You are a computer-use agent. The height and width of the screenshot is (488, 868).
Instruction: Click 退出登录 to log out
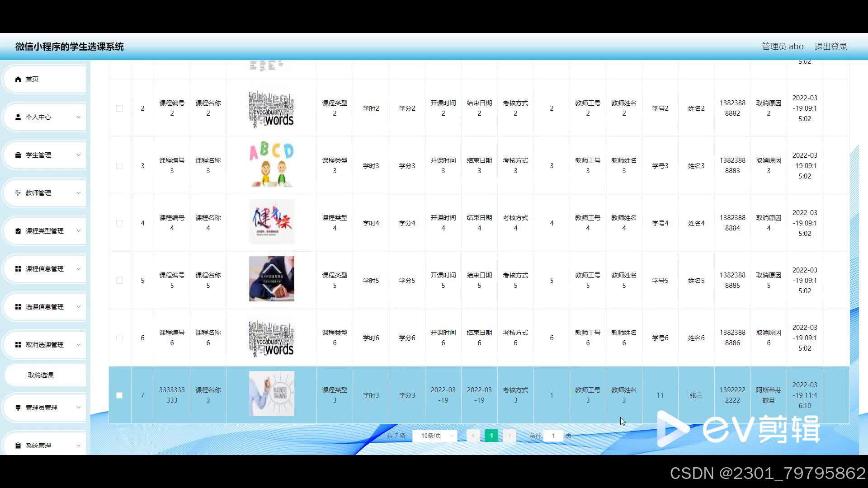pos(830,47)
